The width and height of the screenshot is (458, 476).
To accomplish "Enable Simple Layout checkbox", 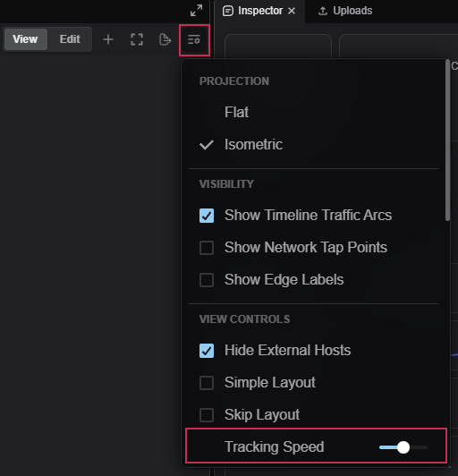I will [207, 383].
